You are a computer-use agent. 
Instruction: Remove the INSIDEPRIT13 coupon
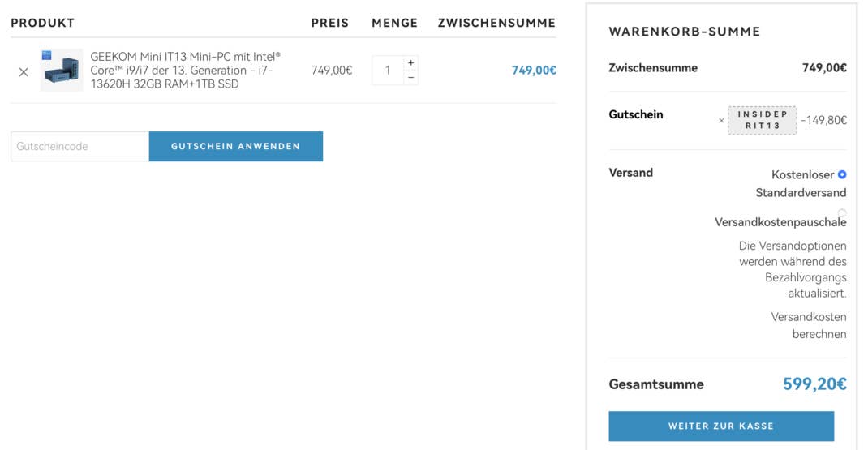721,121
